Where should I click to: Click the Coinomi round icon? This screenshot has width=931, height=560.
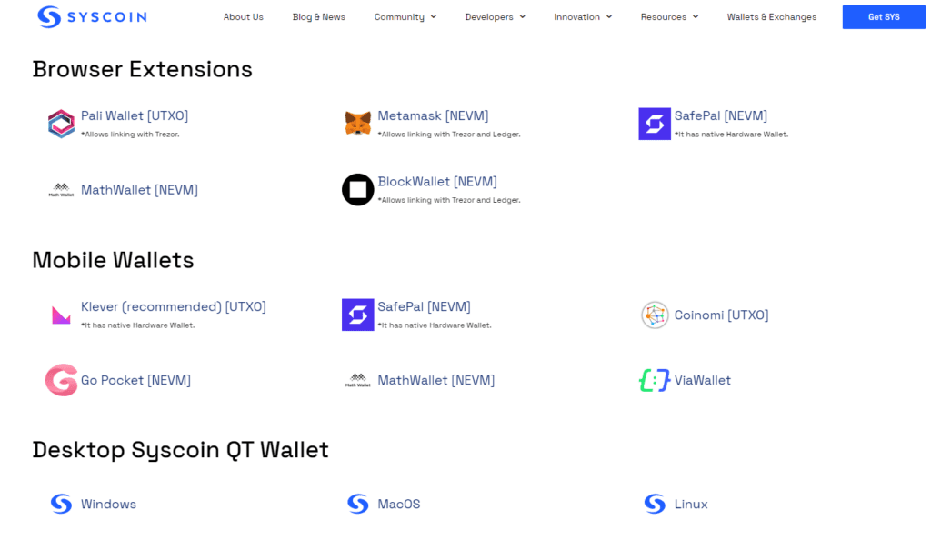pyautogui.click(x=655, y=315)
